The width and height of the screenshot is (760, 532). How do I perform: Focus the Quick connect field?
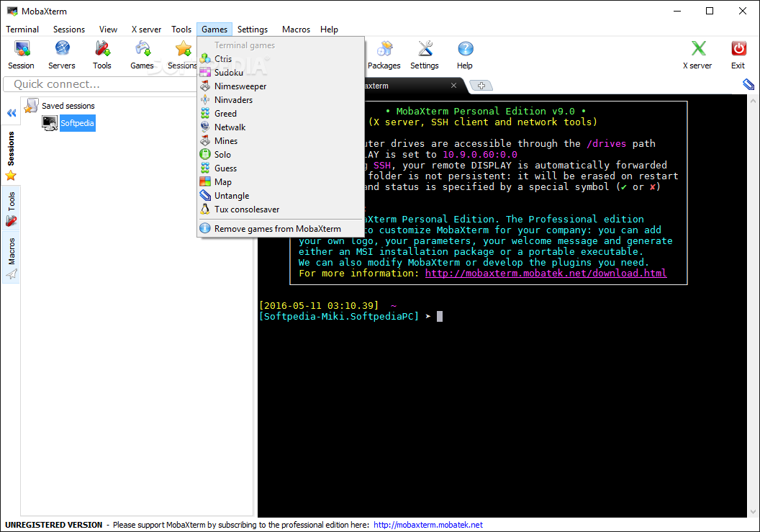(x=100, y=84)
